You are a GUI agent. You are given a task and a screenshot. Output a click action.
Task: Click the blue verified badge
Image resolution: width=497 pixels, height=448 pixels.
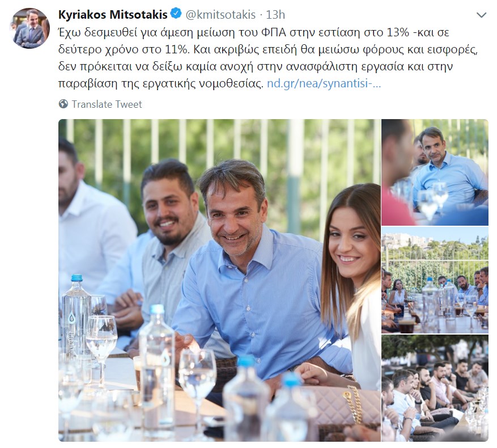pyautogui.click(x=176, y=14)
